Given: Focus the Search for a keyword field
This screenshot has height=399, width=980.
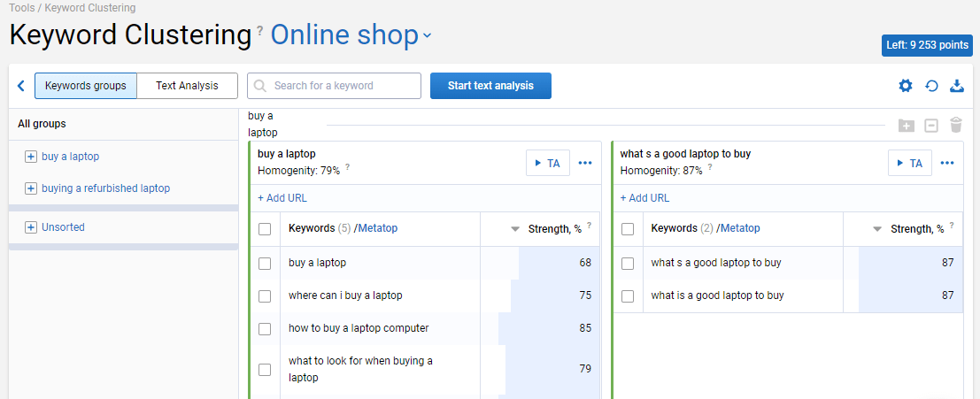Looking at the screenshot, I should click(x=334, y=86).
